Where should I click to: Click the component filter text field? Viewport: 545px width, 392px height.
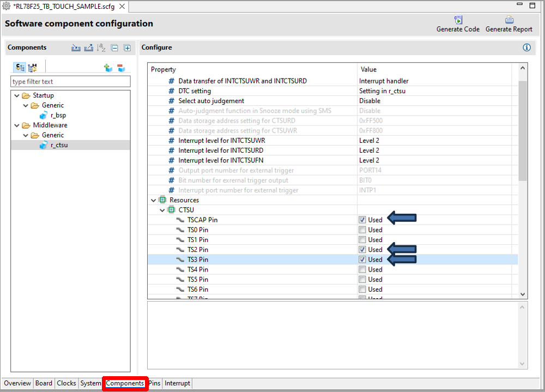click(x=70, y=82)
